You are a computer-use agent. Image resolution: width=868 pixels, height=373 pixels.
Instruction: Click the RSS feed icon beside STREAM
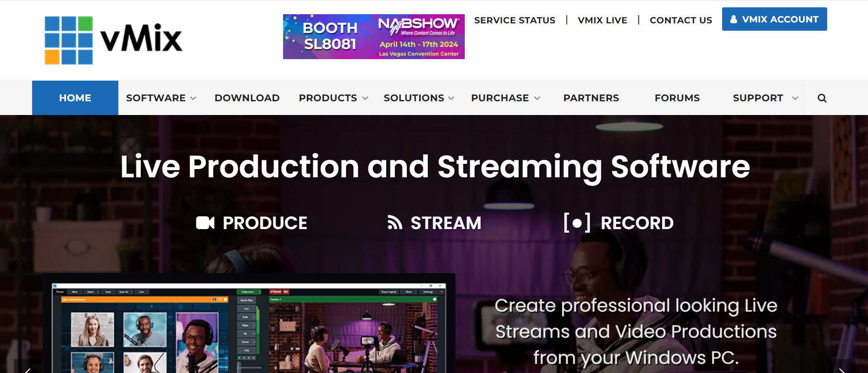coord(395,223)
